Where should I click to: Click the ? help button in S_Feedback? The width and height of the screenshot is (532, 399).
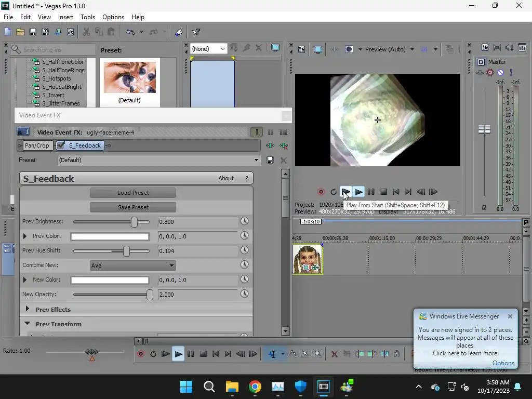(x=247, y=179)
